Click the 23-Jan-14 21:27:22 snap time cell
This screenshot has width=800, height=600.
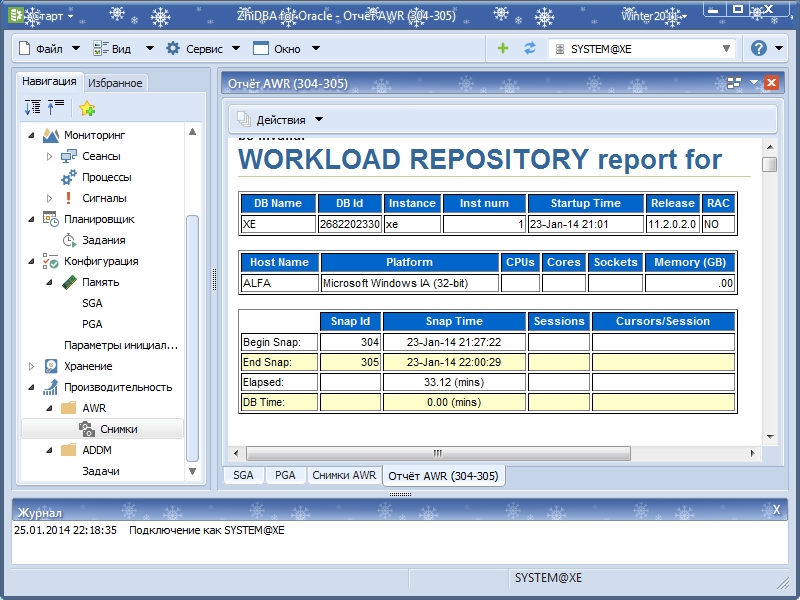(454, 342)
